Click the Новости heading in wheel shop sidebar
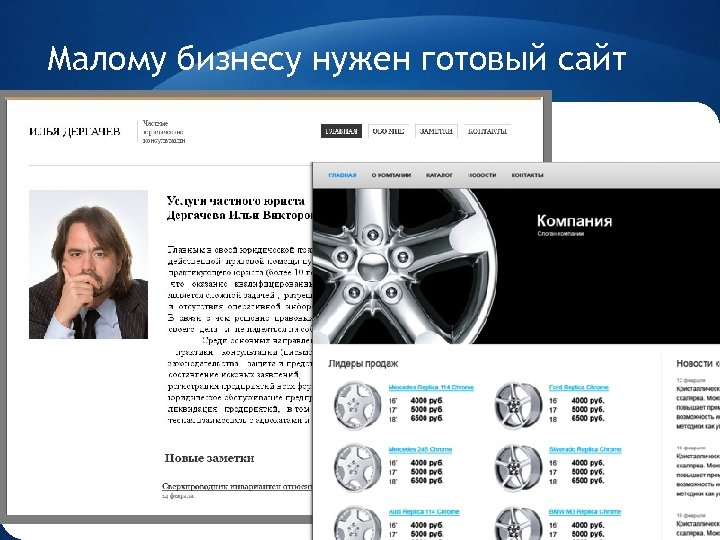Screen dimensions: 720x540 pyautogui.click(x=698, y=364)
